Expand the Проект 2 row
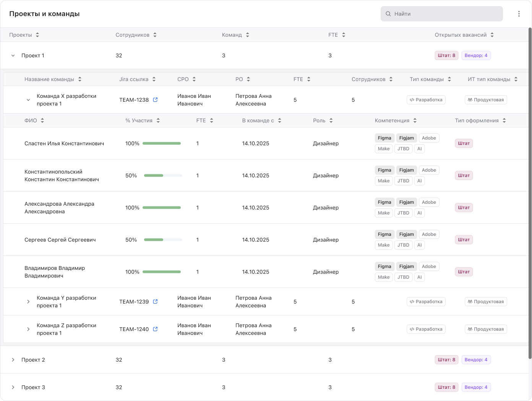Viewport: 532px width, 401px height. pyautogui.click(x=13, y=360)
